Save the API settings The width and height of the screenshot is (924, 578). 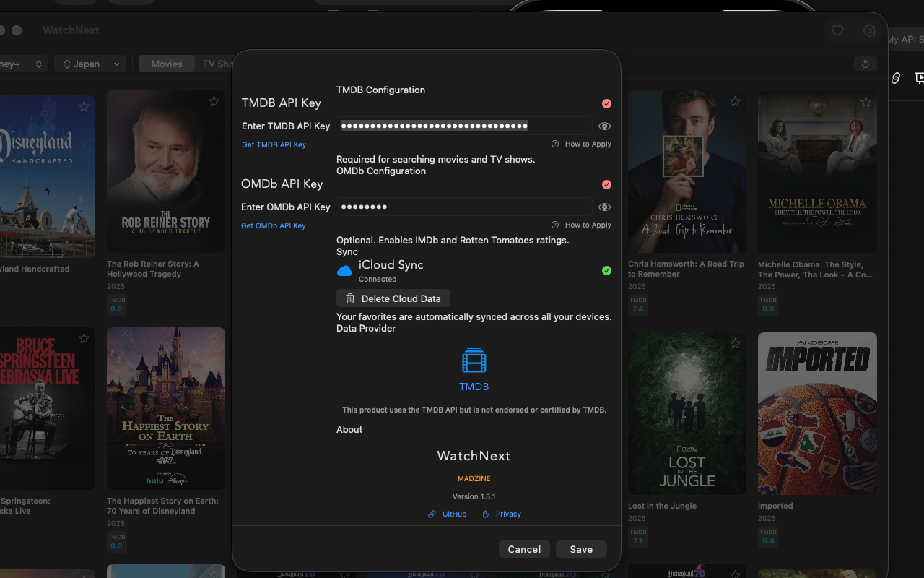pyautogui.click(x=581, y=549)
